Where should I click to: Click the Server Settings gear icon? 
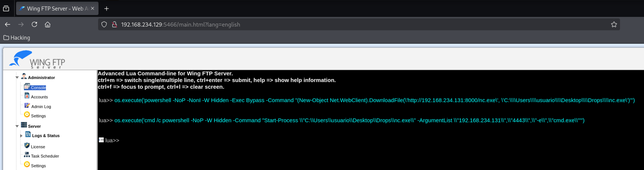[x=27, y=165]
